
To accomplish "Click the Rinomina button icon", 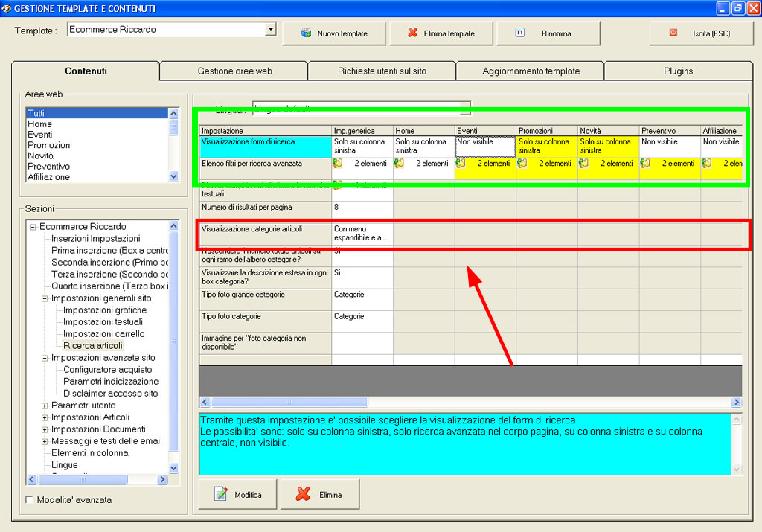I will [519, 33].
